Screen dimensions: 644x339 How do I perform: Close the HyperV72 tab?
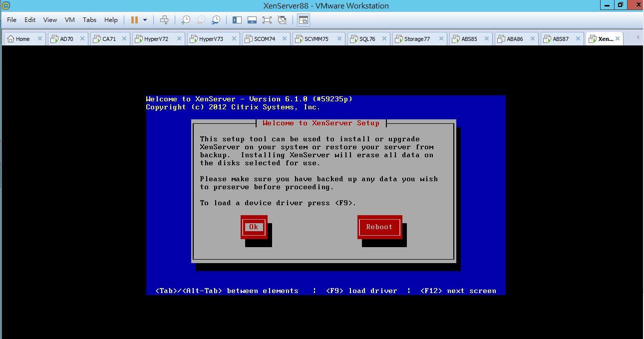[x=179, y=39]
